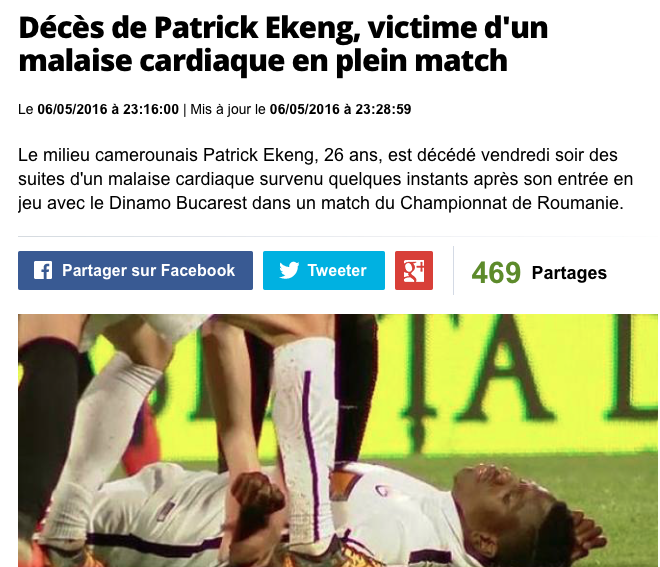The image size is (660, 567).
Task: Click headline line 'malaise cardiaque en plein match'
Action: pyautogui.click(x=263, y=60)
